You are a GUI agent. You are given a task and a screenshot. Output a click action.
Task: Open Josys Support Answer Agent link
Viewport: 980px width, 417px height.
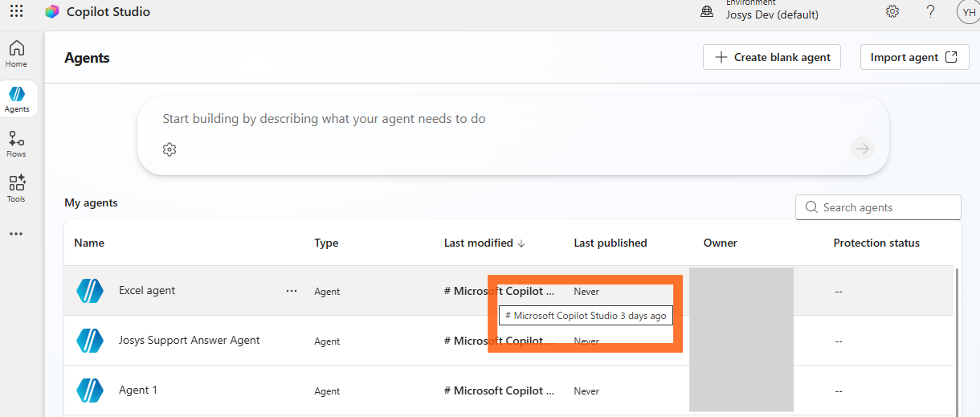coord(190,340)
